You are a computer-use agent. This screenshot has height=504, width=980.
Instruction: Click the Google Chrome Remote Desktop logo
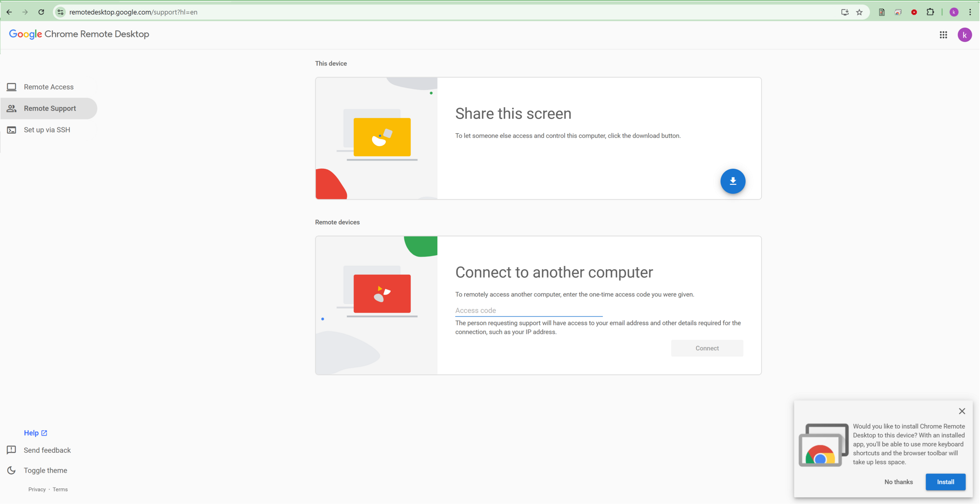coord(79,34)
